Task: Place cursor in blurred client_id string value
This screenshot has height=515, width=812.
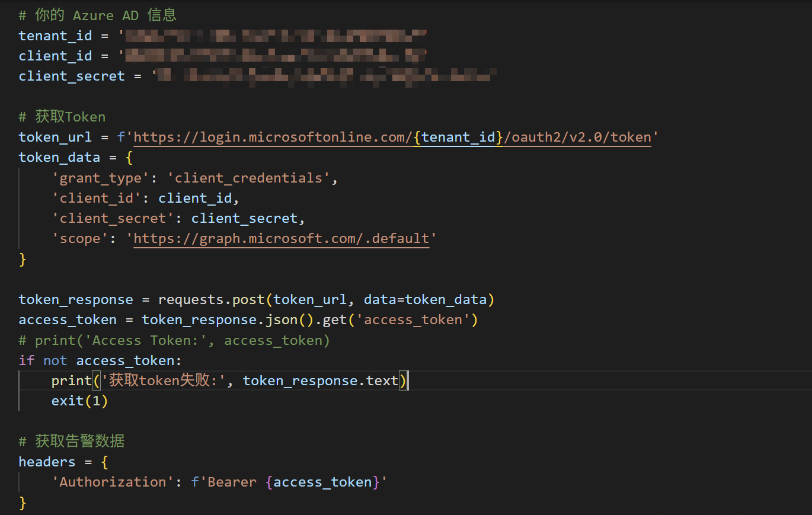Action: 273,56
